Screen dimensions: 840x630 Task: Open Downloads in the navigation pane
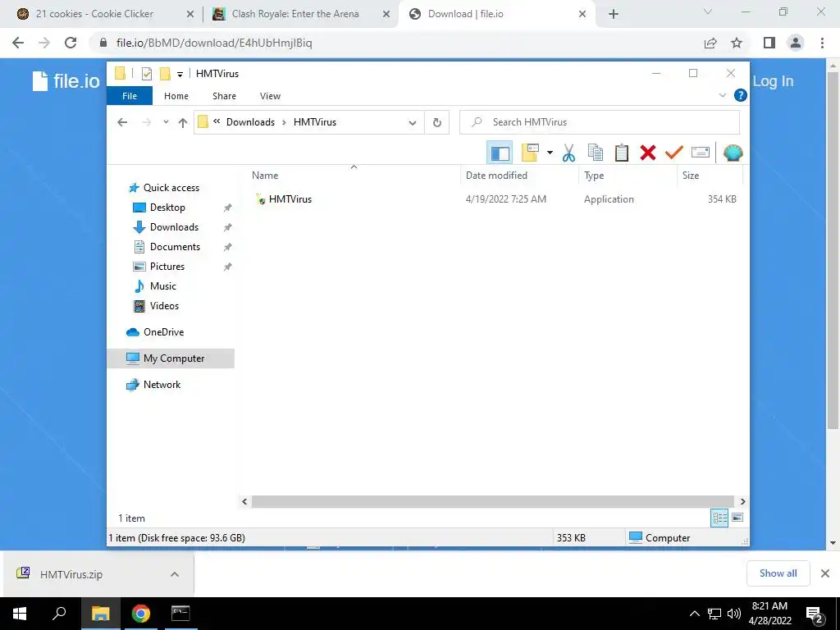(174, 227)
